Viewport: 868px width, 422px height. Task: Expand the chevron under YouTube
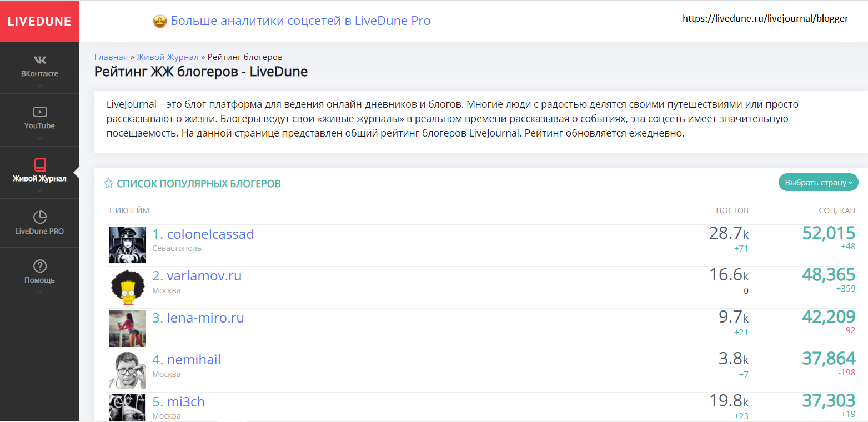[39, 138]
